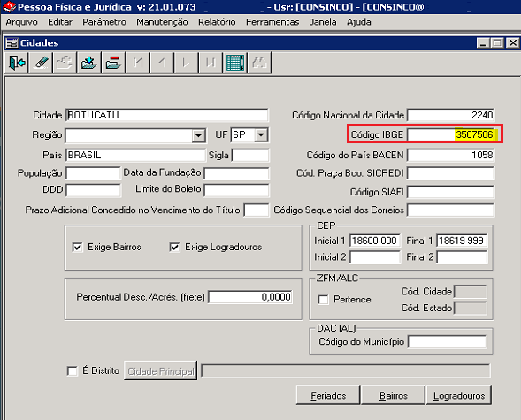Click the Feriados button
The height and width of the screenshot is (420, 521).
click(x=328, y=395)
